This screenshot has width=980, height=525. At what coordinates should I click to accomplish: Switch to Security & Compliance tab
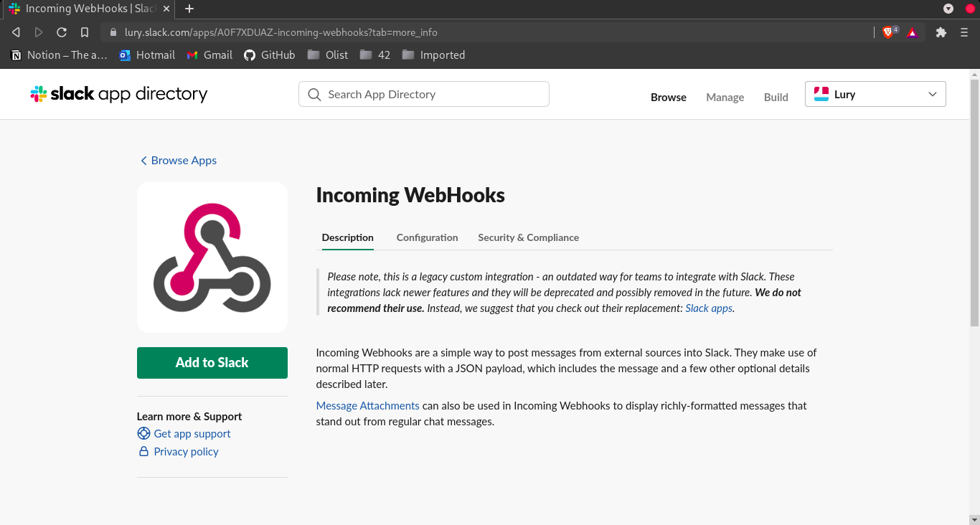pyautogui.click(x=529, y=237)
